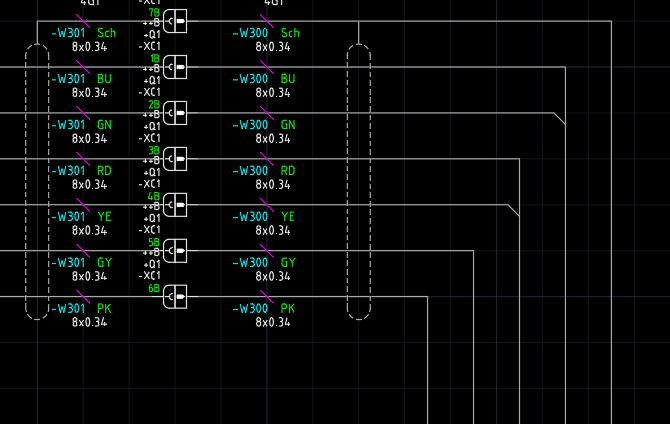Select the green RD color code of cable W300
The height and width of the screenshot is (424, 670).
pyautogui.click(x=288, y=171)
